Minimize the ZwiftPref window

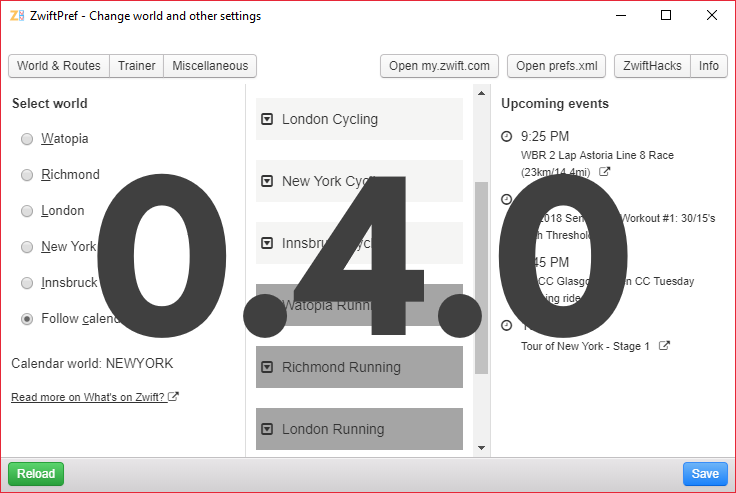tap(621, 15)
